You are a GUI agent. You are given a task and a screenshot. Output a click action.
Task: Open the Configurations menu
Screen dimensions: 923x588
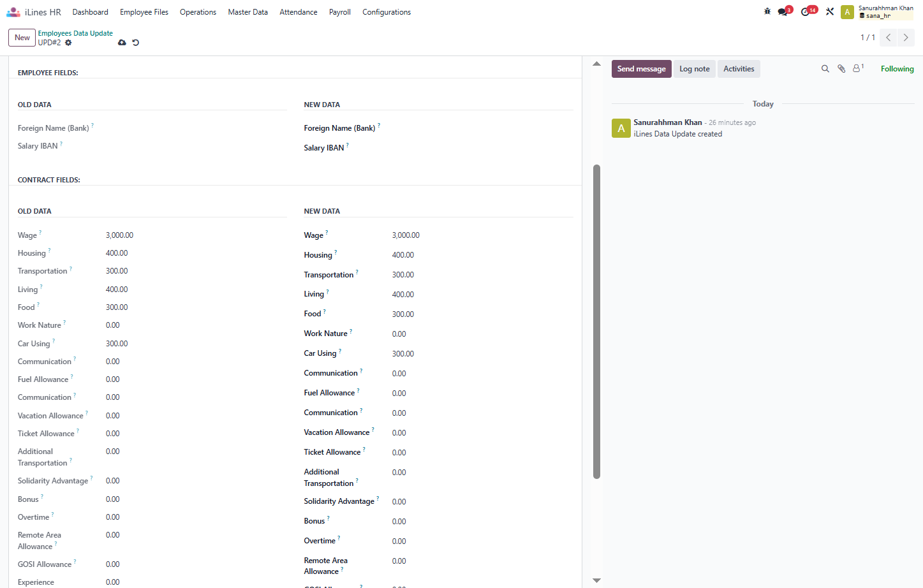387,12
